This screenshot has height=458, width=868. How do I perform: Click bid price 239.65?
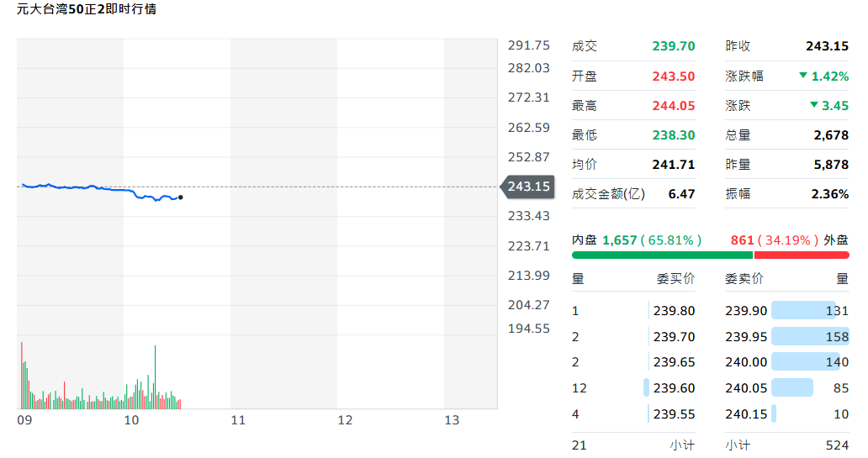pyautogui.click(x=674, y=361)
